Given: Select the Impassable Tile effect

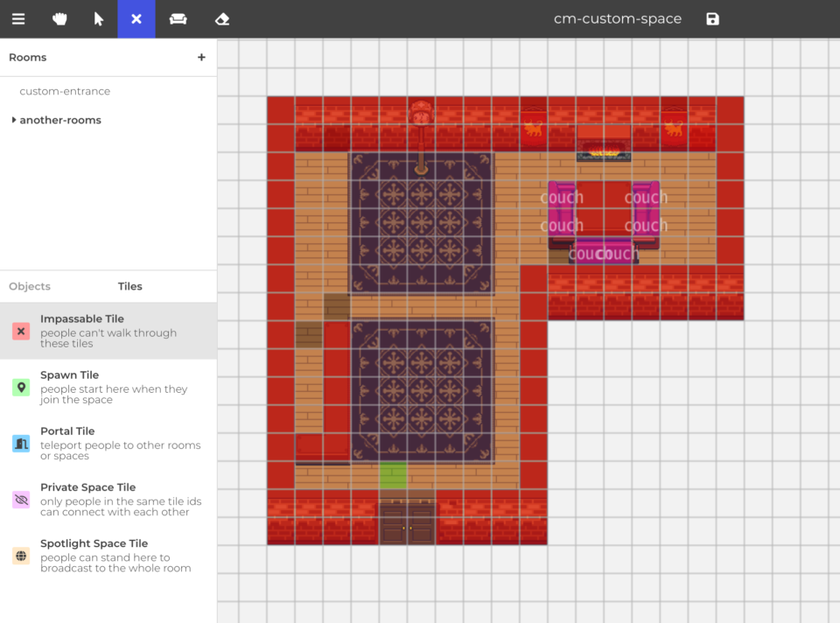Looking at the screenshot, I should tap(20, 331).
